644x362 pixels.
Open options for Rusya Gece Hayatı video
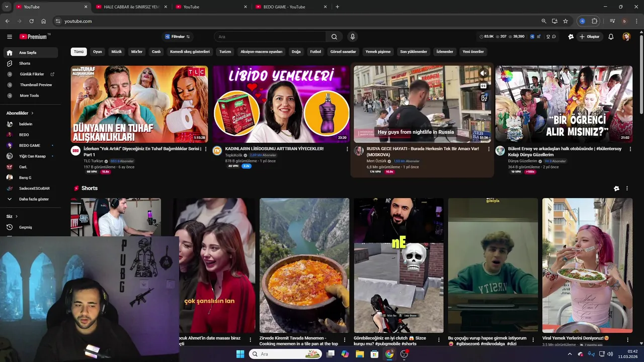point(489,149)
